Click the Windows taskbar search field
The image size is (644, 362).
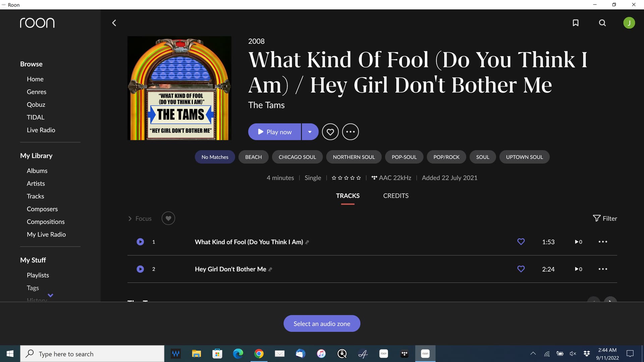click(92, 354)
